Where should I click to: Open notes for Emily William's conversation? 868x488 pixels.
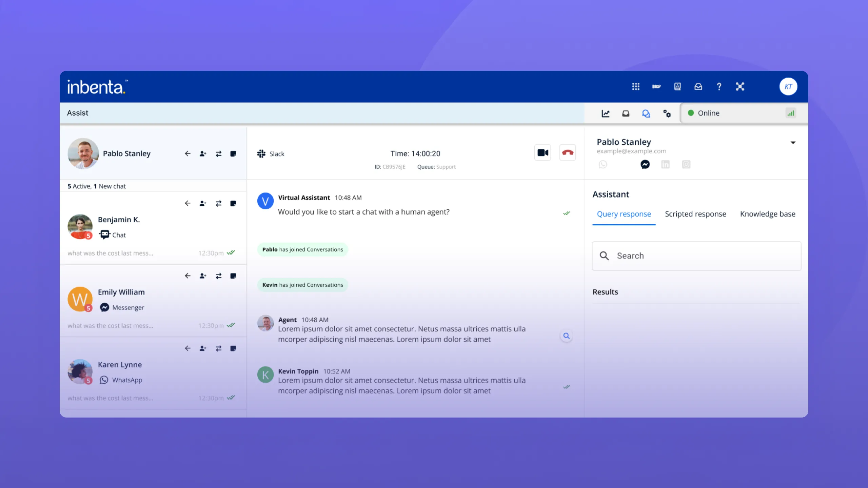233,276
